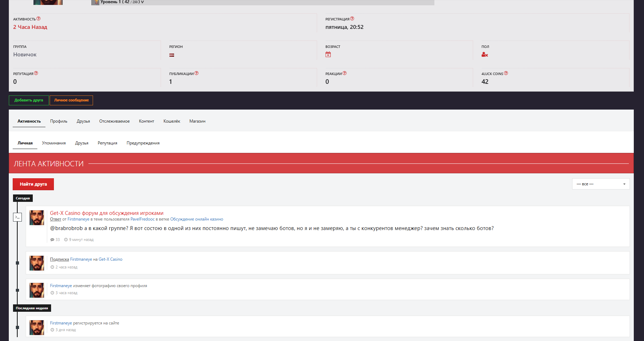Open the activity filter dropdown «все»
The image size is (644, 341).
pyautogui.click(x=601, y=184)
